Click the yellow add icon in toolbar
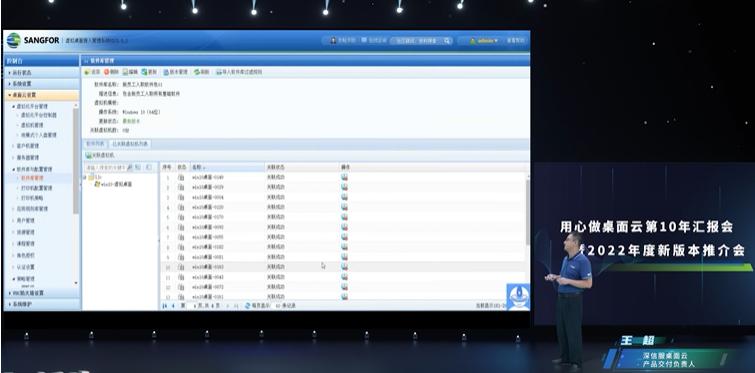This screenshot has width=755, height=373. [88, 72]
